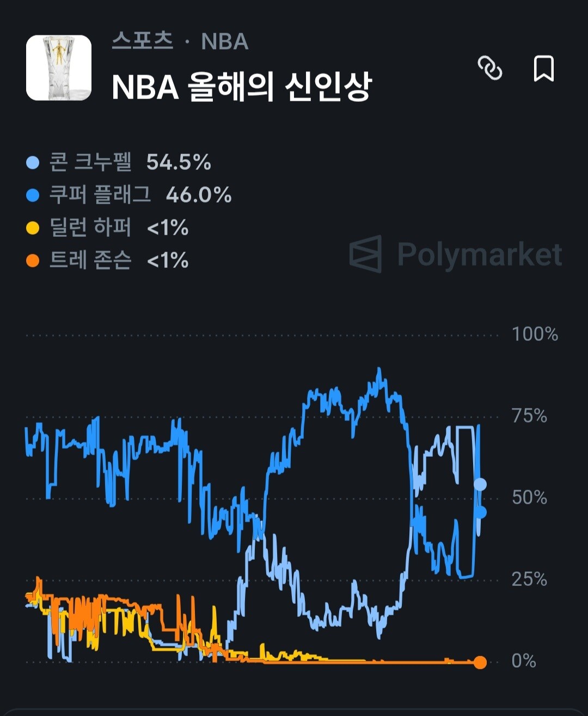Tap the blue chart endpoint marker near 46%
Image resolution: width=588 pixels, height=716 pixels.
(480, 512)
